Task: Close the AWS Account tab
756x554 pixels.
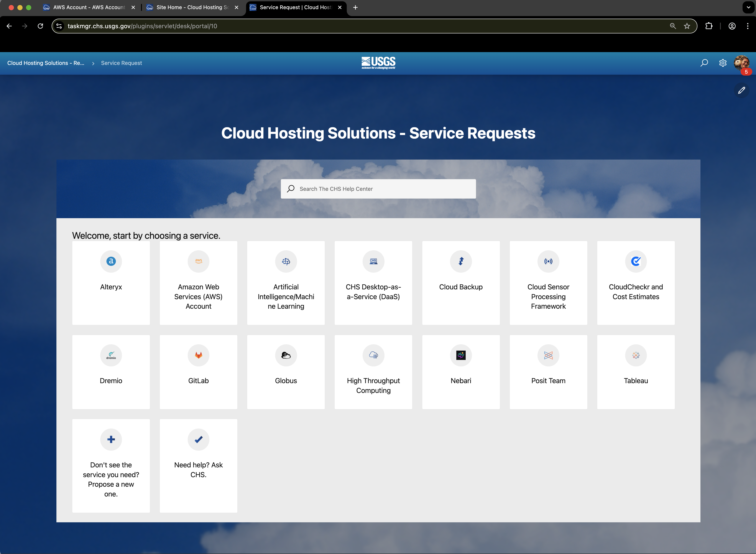Action: [x=133, y=7]
